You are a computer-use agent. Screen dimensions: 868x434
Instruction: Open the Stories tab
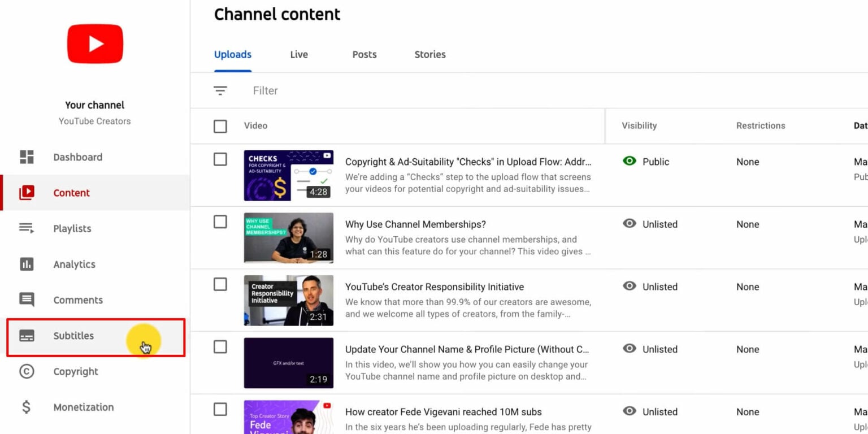coord(429,54)
